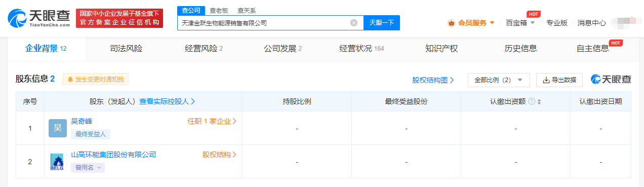
Task: Clear the search box with X icon
Action: (x=354, y=23)
